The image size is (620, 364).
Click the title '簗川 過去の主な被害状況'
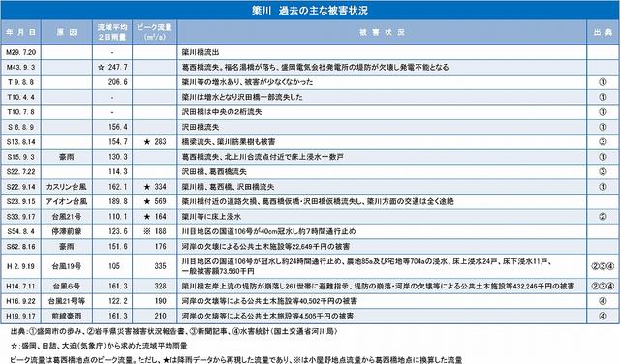pyautogui.click(x=310, y=10)
